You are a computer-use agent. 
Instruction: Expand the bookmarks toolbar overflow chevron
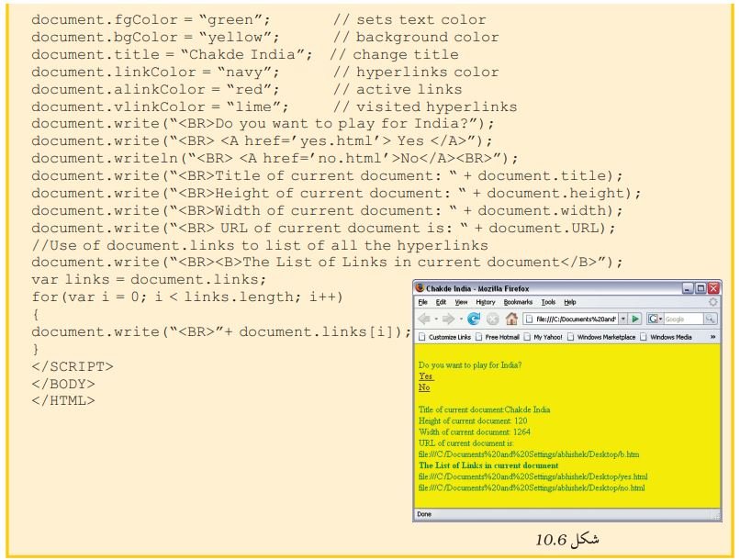tap(712, 337)
